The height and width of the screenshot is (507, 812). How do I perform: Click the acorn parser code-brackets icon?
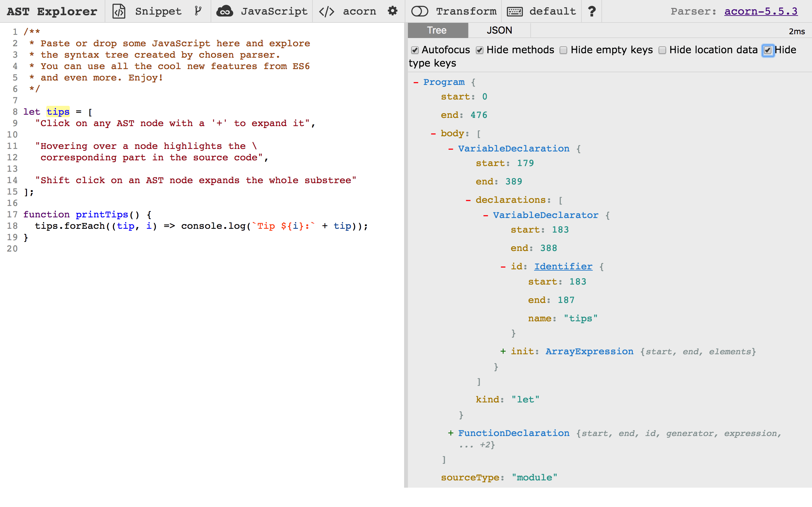coord(326,12)
